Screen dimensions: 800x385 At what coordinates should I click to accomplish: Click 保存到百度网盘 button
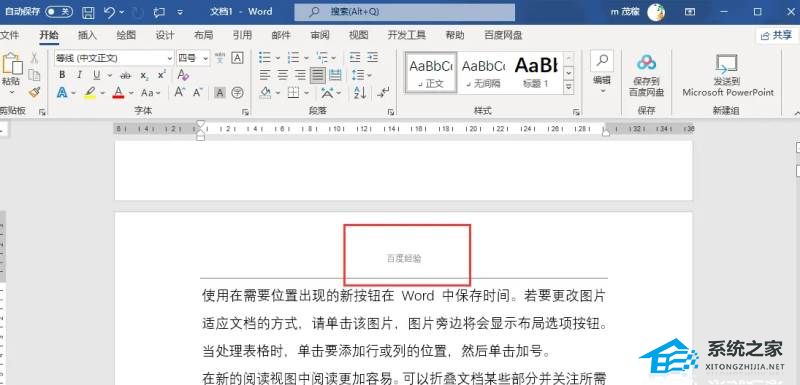click(x=646, y=75)
